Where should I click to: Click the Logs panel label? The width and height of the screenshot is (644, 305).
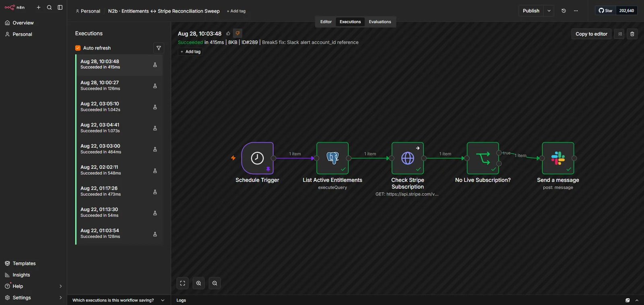pos(181,300)
